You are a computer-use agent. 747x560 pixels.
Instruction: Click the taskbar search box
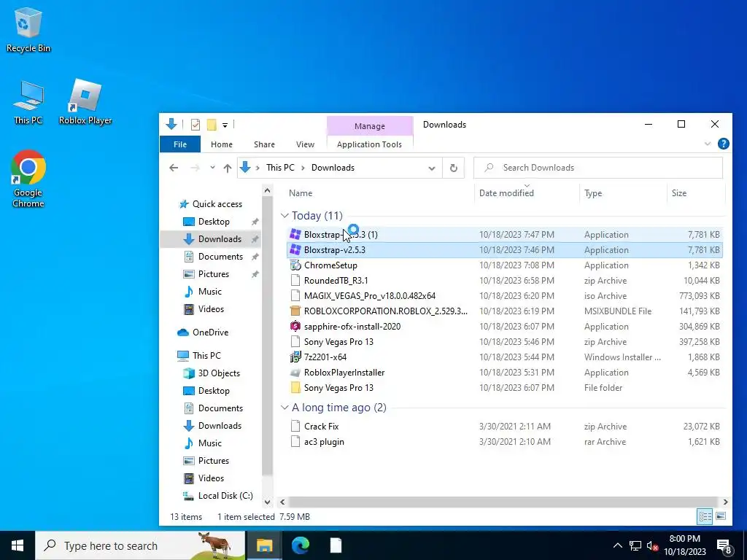pyautogui.click(x=140, y=545)
